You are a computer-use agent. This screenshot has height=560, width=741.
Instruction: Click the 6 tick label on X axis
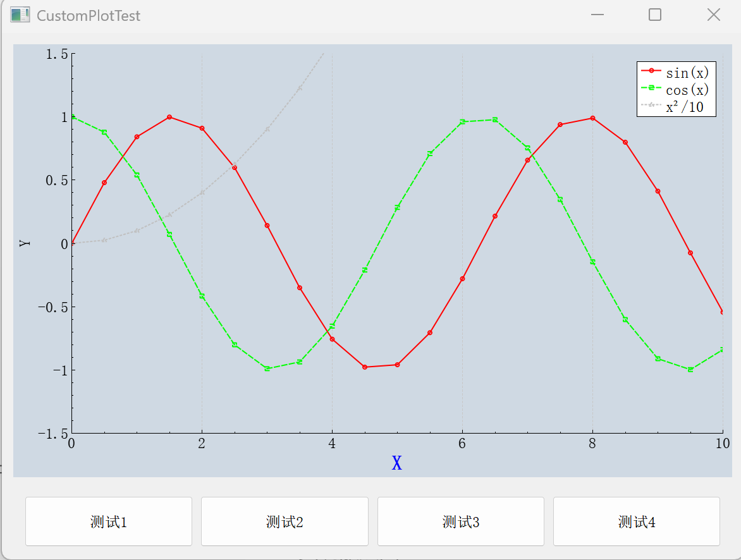pos(462,443)
